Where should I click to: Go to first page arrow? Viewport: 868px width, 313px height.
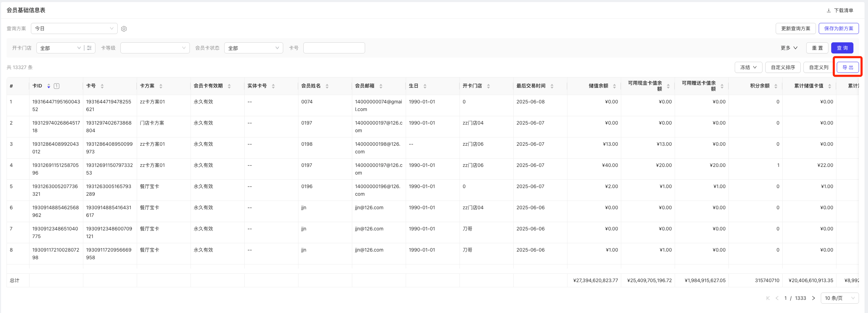tap(768, 298)
